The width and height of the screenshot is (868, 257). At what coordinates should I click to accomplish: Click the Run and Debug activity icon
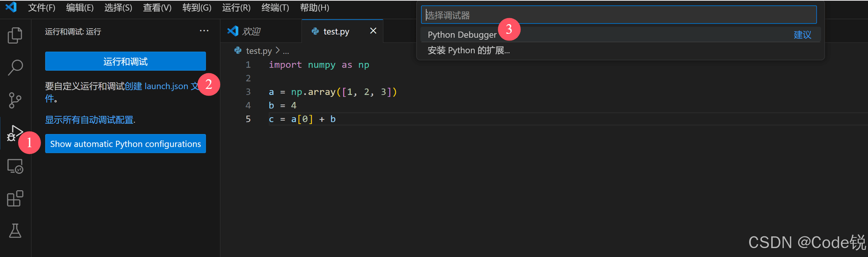point(15,133)
